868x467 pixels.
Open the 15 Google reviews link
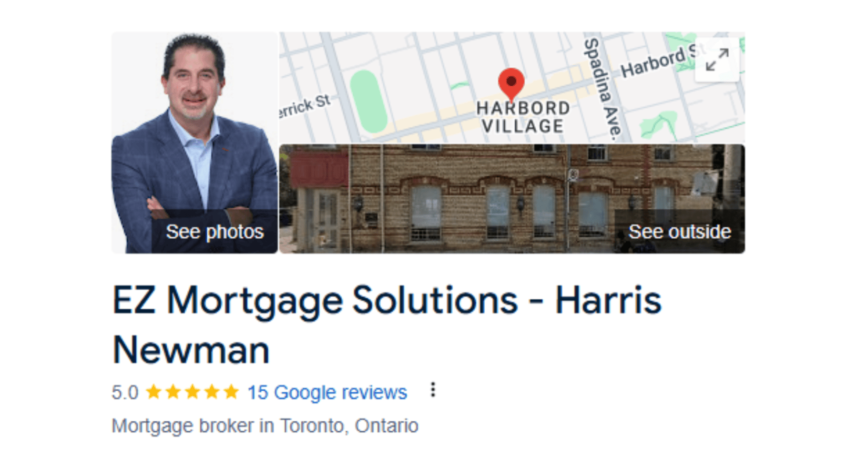[327, 392]
